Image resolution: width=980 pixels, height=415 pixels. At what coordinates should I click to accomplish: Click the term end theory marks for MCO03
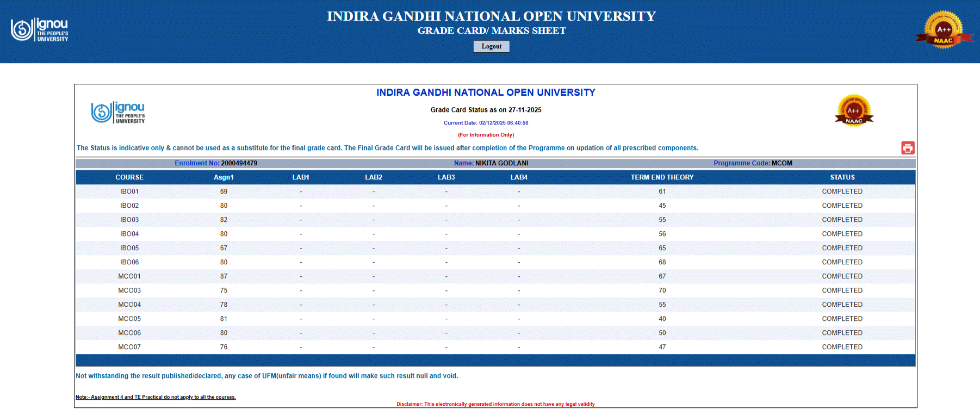662,290
